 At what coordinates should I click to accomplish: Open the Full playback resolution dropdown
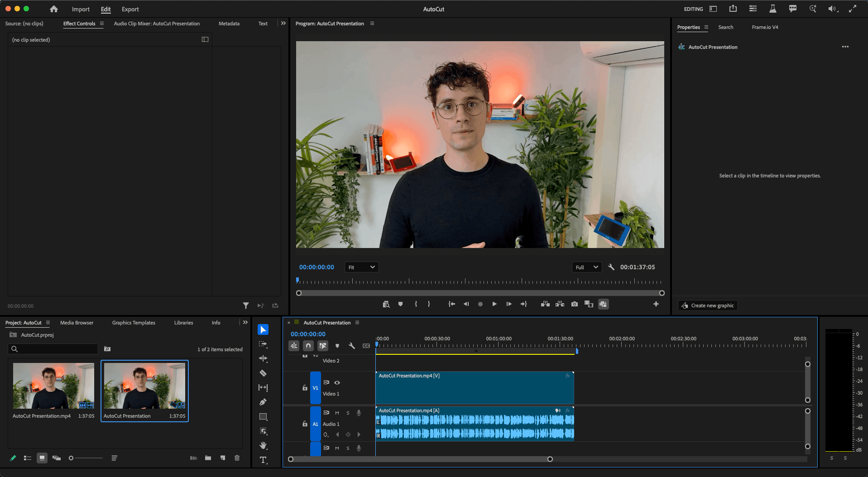[586, 267]
